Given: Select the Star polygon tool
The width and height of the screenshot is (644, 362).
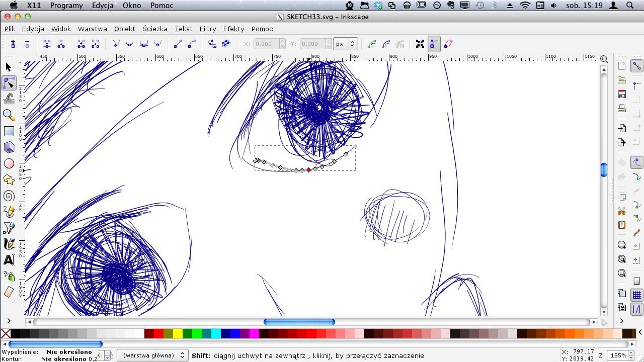Looking at the screenshot, I should [9, 179].
